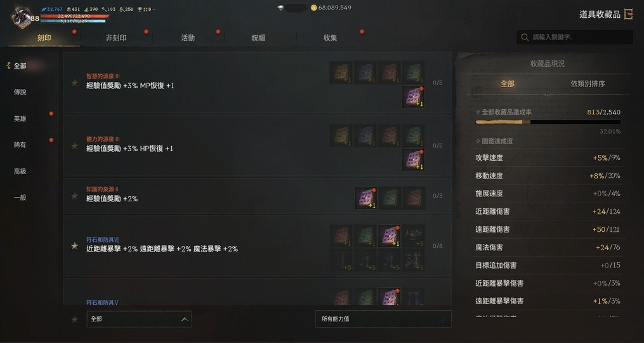Select the purple +1 book in 知識的泉源 II
This screenshot has height=343, width=644.
[365, 198]
